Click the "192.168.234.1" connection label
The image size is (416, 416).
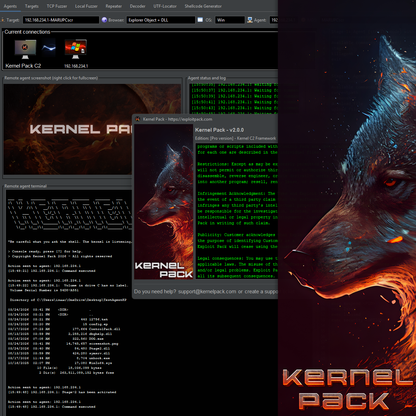(76, 66)
